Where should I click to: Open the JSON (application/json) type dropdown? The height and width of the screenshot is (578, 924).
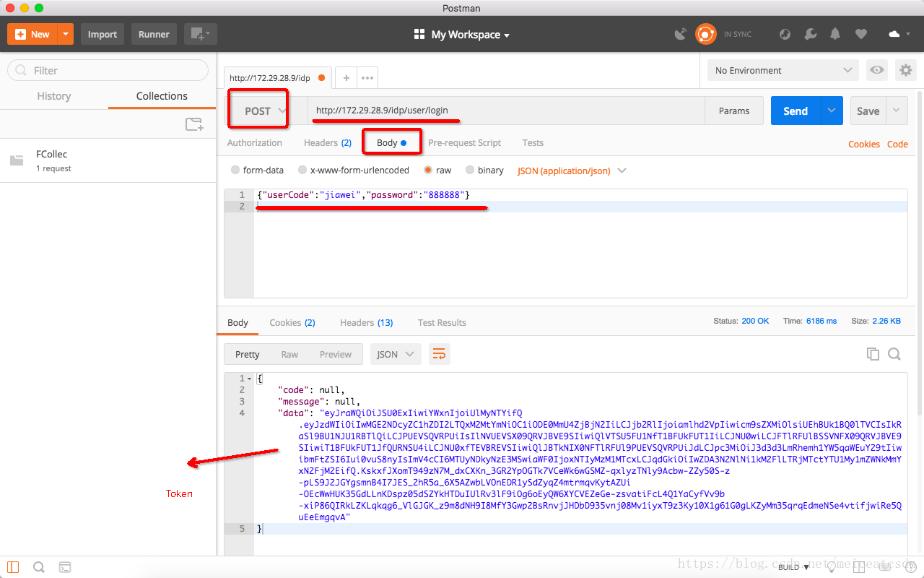click(572, 171)
